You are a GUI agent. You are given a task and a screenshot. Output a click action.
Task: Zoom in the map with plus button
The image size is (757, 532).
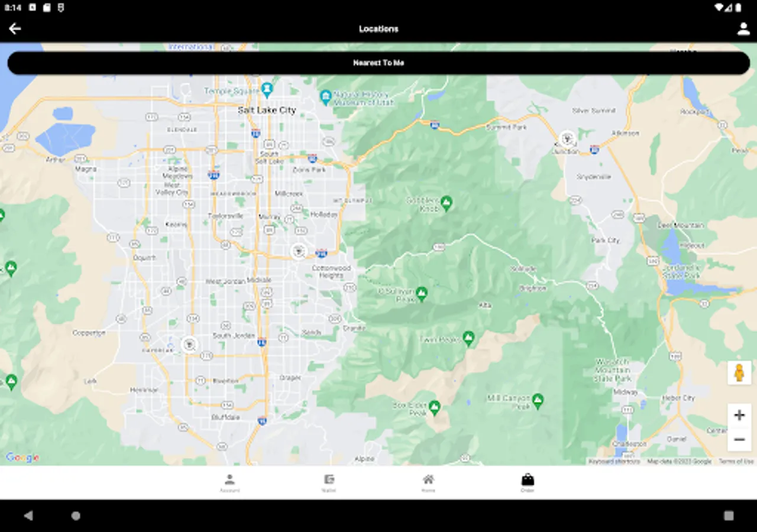tap(739, 416)
